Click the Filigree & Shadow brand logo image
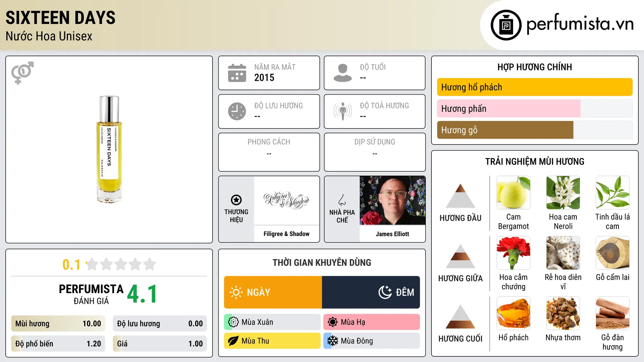The width and height of the screenshot is (644, 362). (x=286, y=200)
